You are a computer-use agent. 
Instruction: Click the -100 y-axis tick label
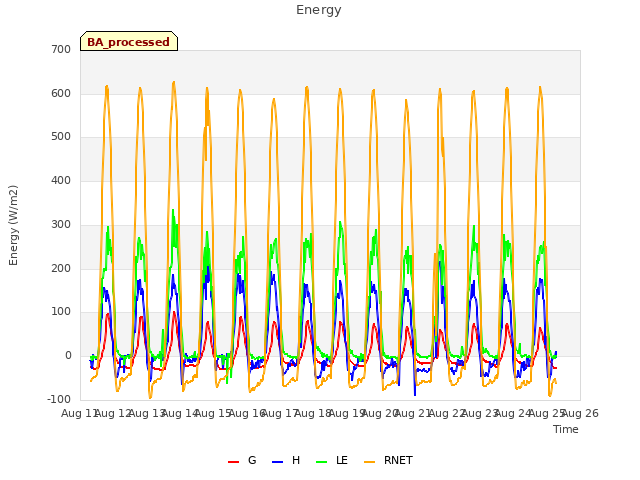pos(59,399)
